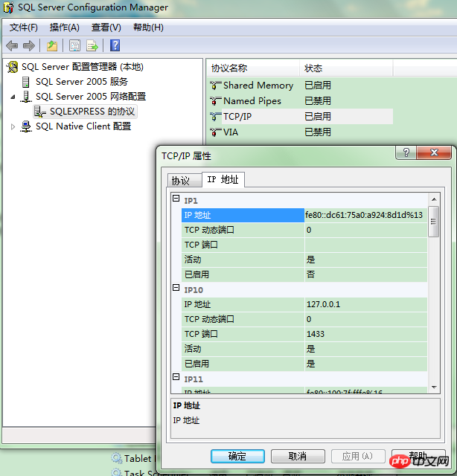Click the 确定 button

coord(237,456)
